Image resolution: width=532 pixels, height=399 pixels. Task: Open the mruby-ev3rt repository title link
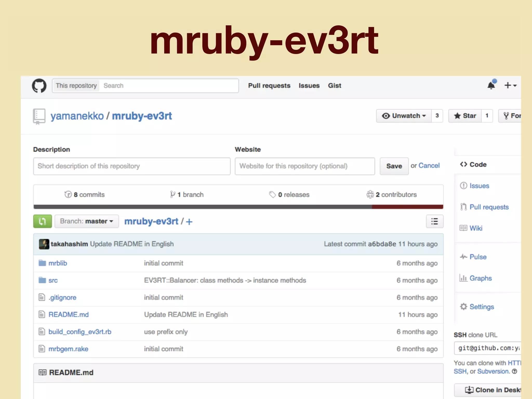[142, 116]
